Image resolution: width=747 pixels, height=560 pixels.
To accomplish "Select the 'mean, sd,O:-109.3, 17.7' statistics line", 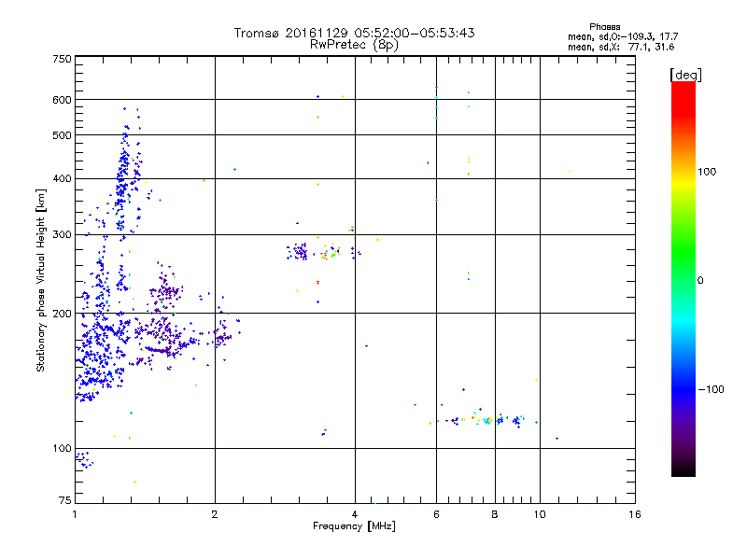I will 623,36.
